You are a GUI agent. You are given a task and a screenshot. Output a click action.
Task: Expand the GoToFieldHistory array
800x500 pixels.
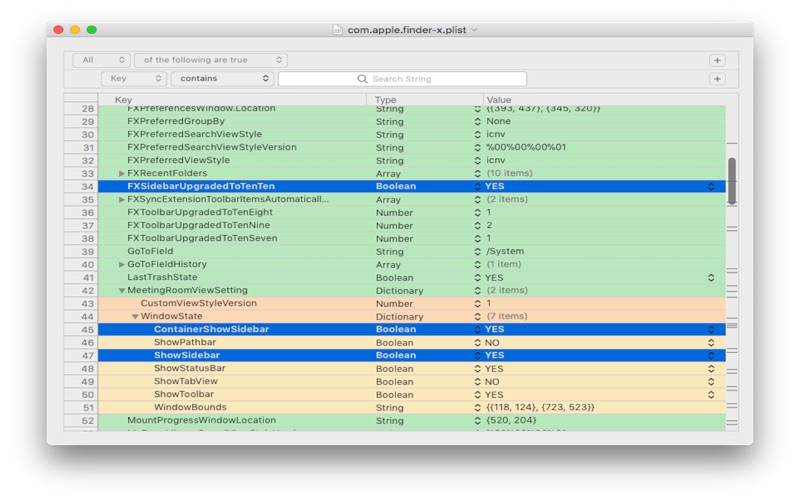click(x=121, y=264)
